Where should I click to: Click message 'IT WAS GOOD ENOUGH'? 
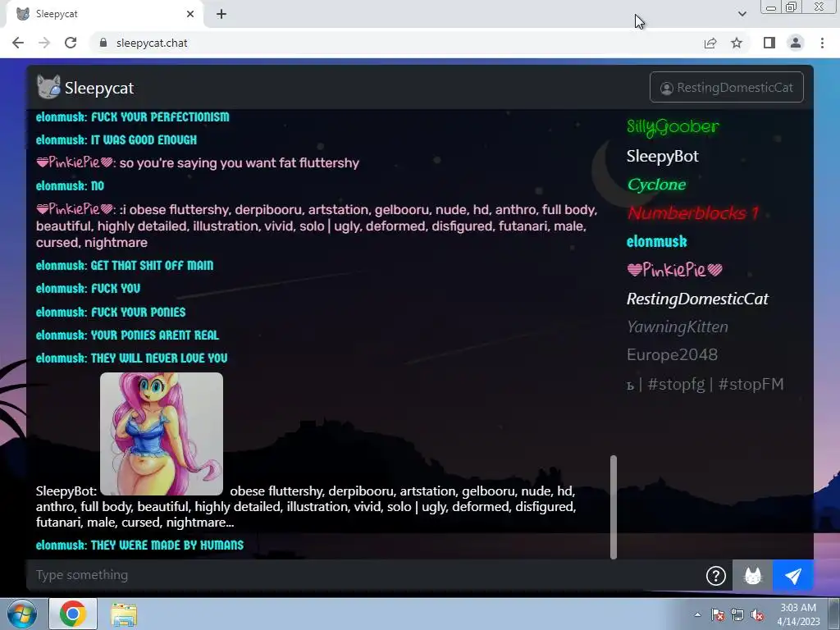[x=144, y=139]
